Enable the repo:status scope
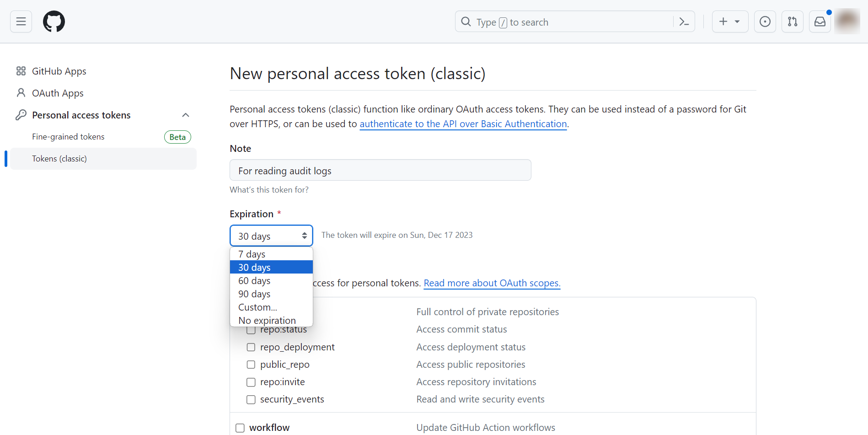 (x=251, y=329)
